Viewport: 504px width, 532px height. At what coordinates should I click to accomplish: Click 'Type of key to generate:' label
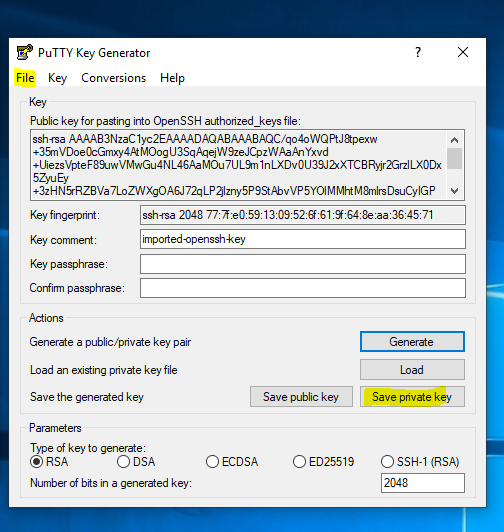pos(88,448)
